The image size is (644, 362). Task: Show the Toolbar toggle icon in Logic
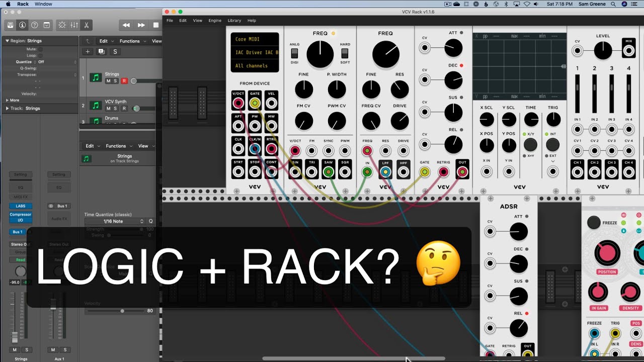point(47,25)
